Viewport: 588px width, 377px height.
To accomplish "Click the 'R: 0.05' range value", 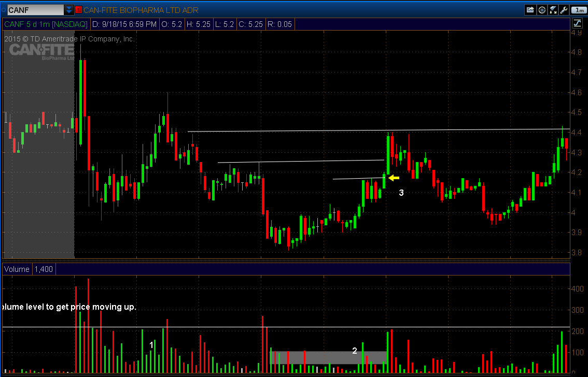I will pyautogui.click(x=279, y=24).
